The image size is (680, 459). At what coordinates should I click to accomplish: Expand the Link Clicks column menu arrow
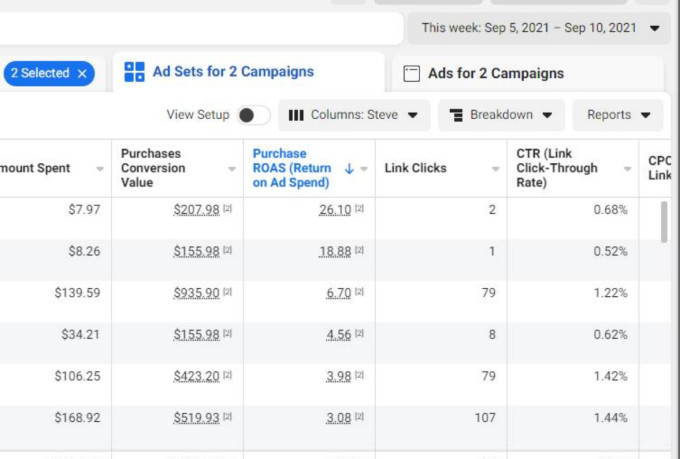coord(496,169)
